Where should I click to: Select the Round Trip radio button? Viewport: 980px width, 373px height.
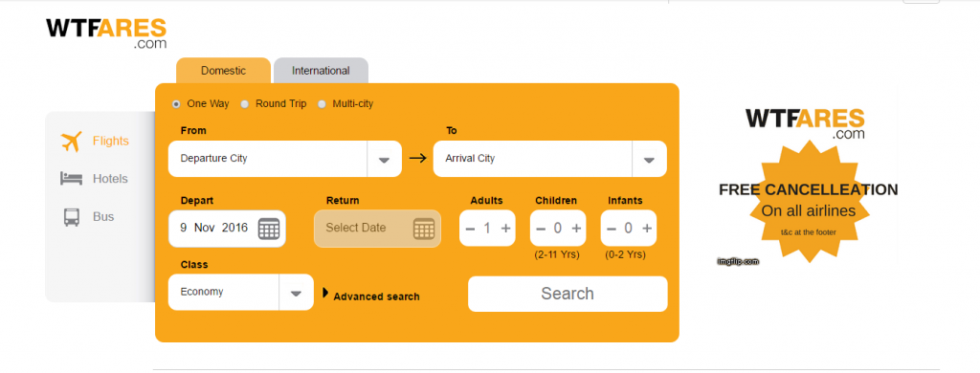[x=245, y=104]
